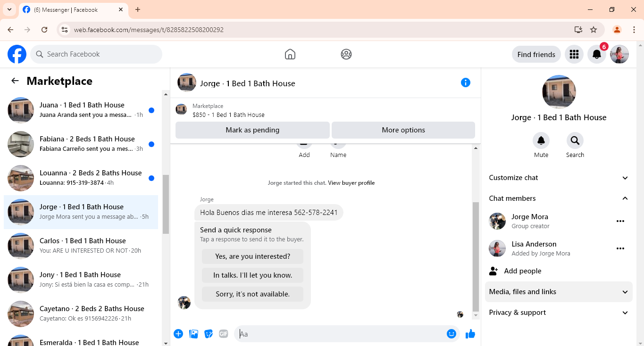
Task: Open the Marketplace listing $850 thumbnail
Action: point(181,110)
